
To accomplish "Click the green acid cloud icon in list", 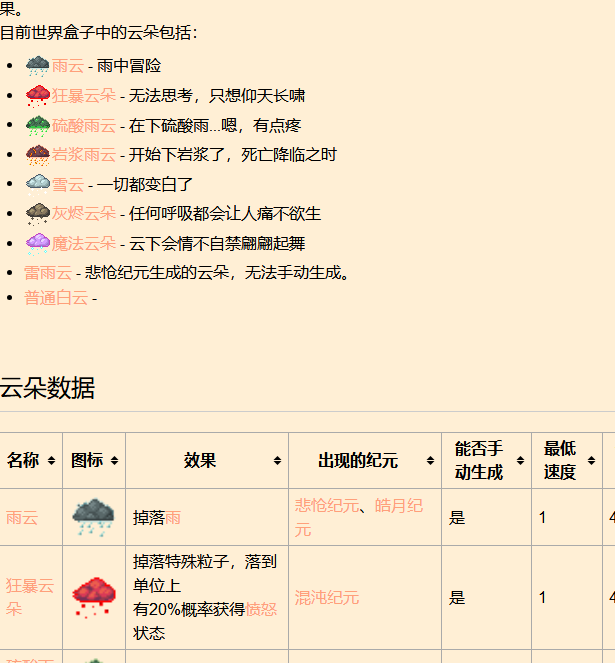I will point(38,126).
